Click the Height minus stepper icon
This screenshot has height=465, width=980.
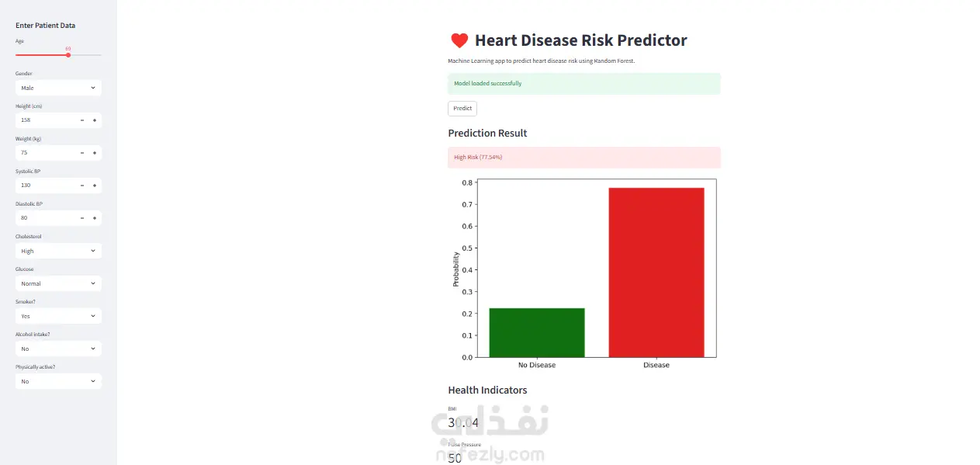point(82,120)
